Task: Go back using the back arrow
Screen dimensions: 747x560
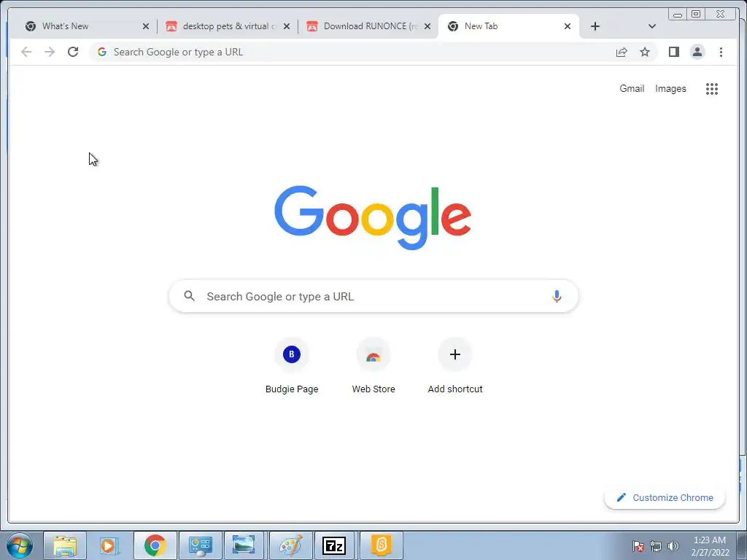Action: point(26,52)
